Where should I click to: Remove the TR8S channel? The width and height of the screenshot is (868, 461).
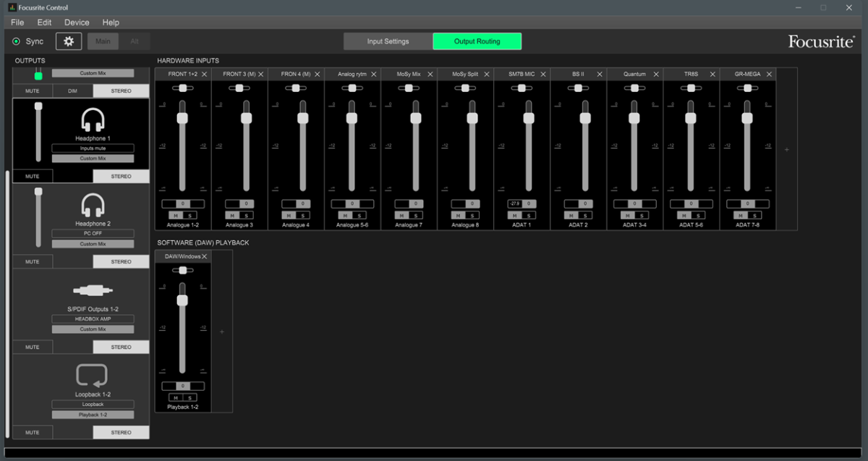tap(712, 74)
